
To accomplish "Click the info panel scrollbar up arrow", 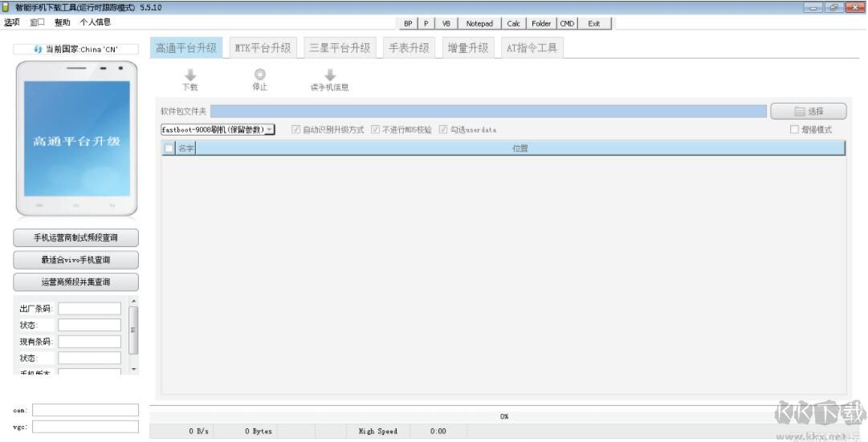I will 133,301.
